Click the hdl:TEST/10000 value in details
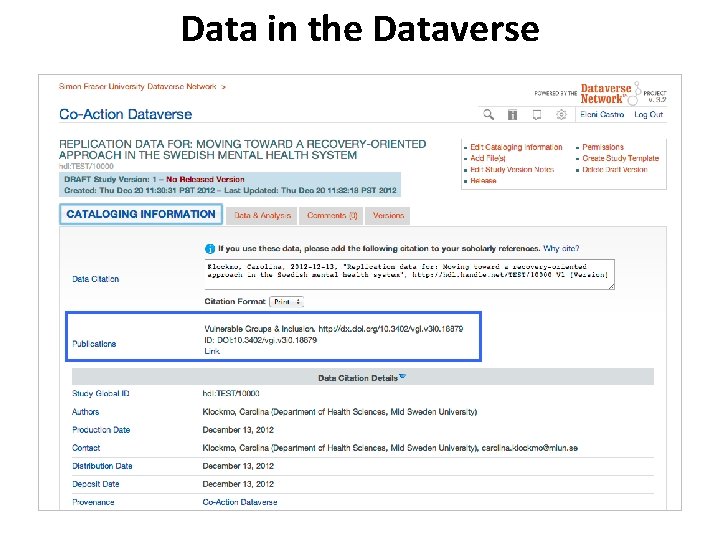The height and width of the screenshot is (540, 720). coord(231,394)
